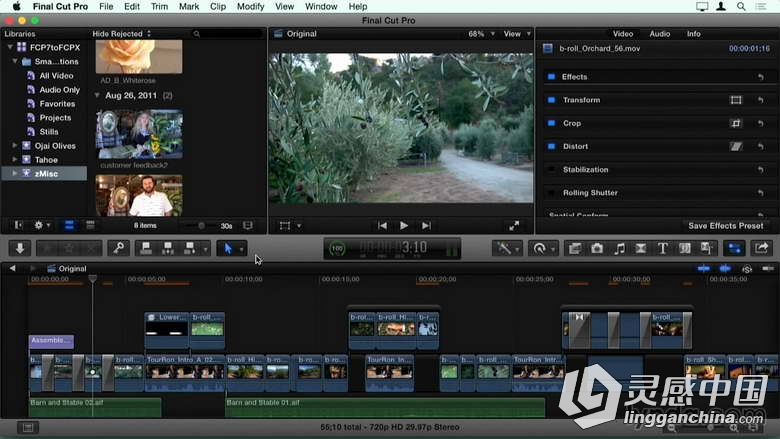The image size is (780, 439).
Task: Switch to the Audio inspector tab
Action: [x=660, y=34]
